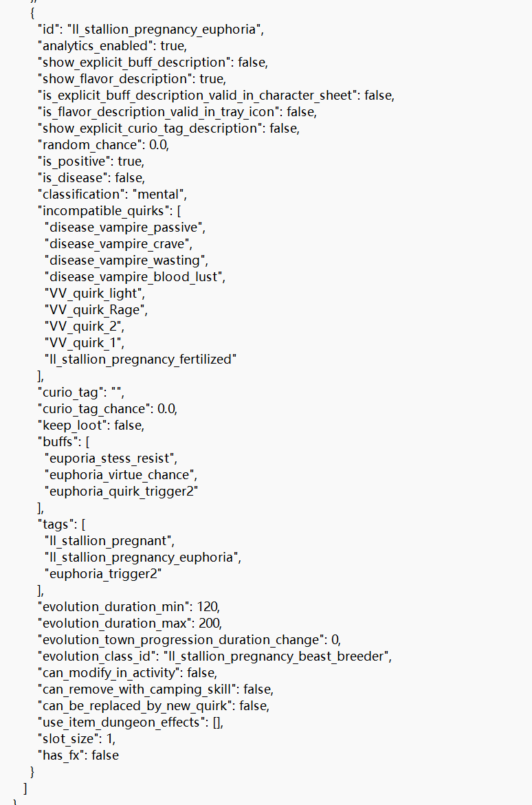Click the "has_fx" false value

click(x=104, y=756)
